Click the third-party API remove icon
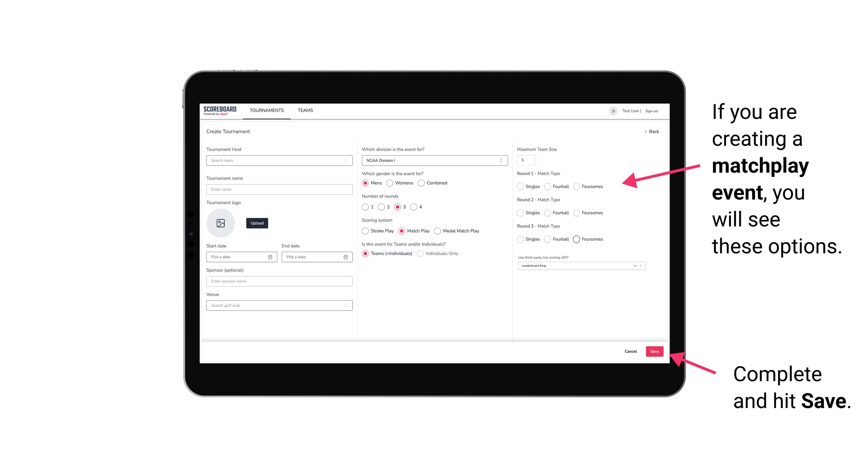Screen dimensions: 868x467 635,266
